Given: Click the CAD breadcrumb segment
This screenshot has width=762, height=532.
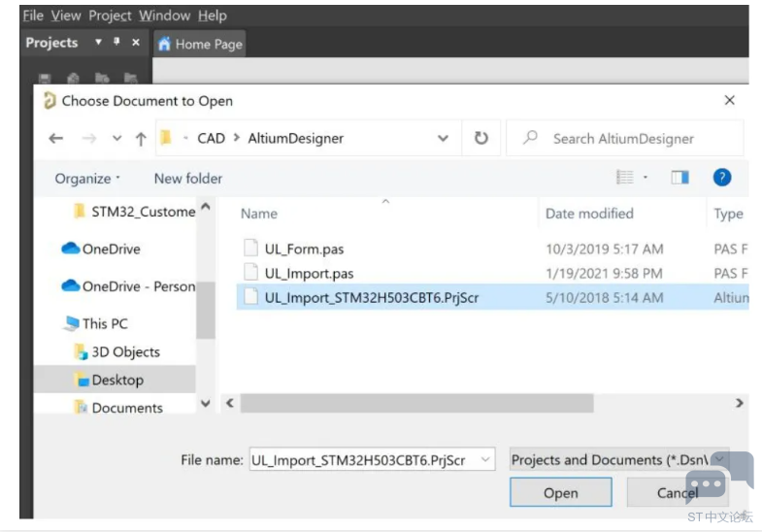Looking at the screenshot, I should point(211,139).
